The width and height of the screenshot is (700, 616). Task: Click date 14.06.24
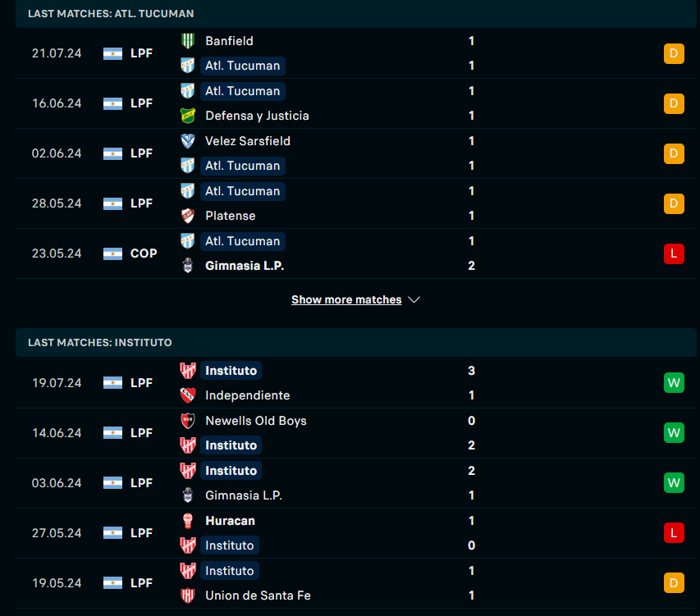57,433
